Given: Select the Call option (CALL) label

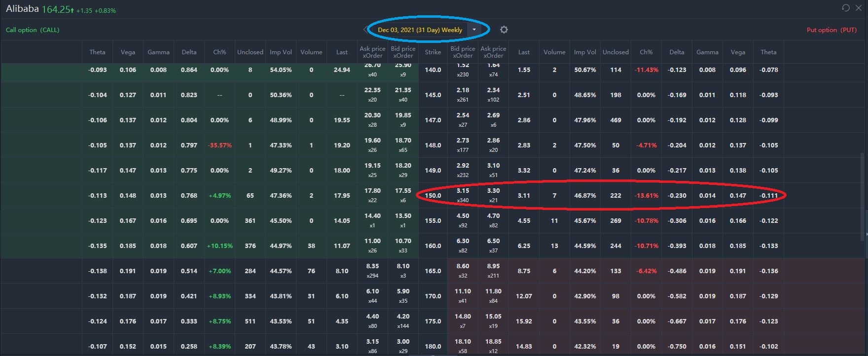Looking at the screenshot, I should (33, 30).
